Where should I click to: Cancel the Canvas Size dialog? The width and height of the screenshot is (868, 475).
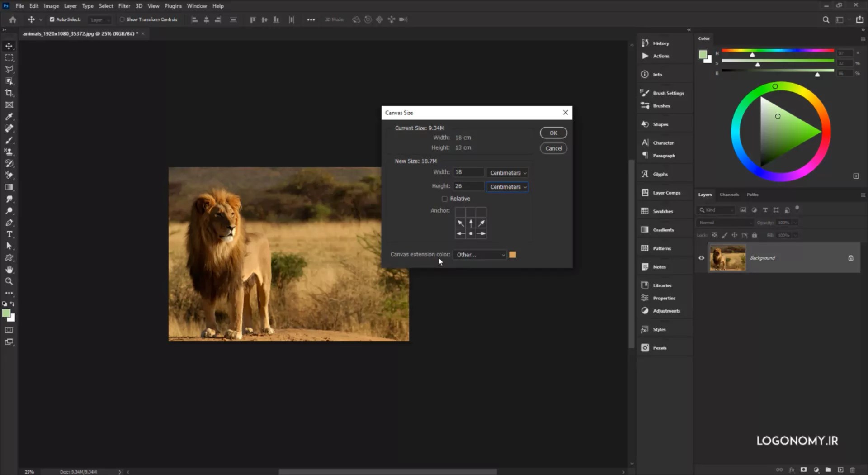point(553,148)
